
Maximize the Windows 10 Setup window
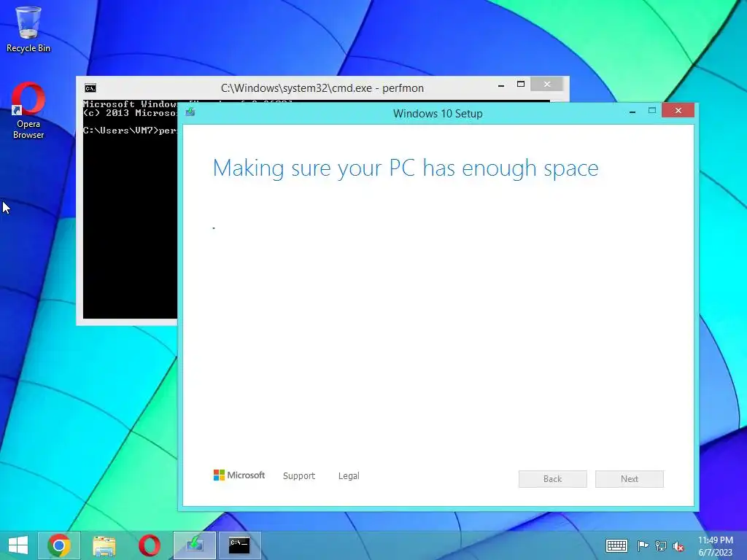pyautogui.click(x=652, y=111)
